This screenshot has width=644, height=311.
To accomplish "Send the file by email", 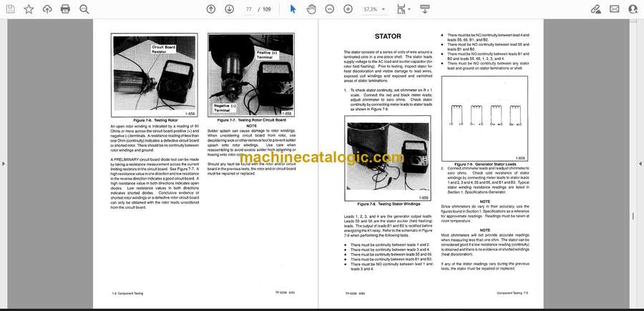I will pos(615,9).
